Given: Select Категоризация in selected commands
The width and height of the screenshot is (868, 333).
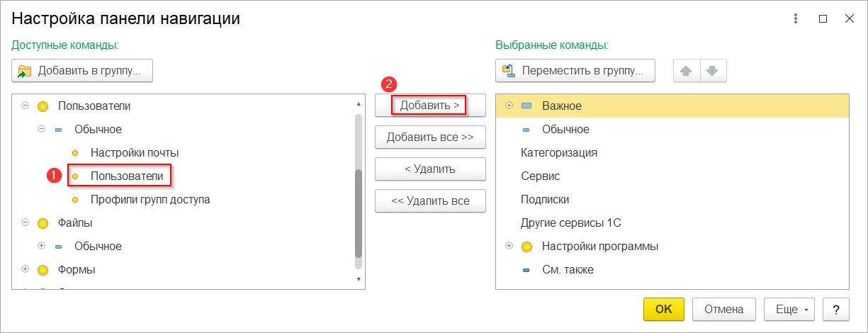Looking at the screenshot, I should 558,152.
